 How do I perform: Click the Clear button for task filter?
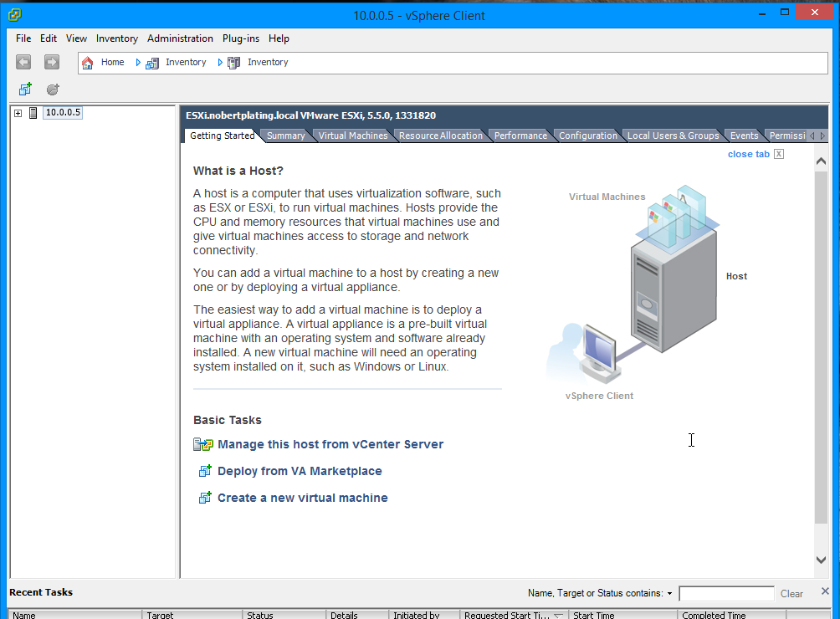point(791,593)
